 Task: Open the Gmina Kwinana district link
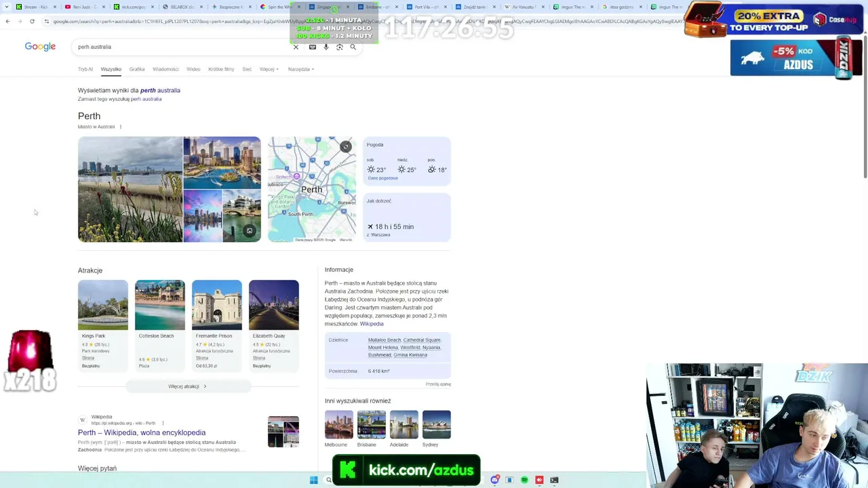pos(410,354)
